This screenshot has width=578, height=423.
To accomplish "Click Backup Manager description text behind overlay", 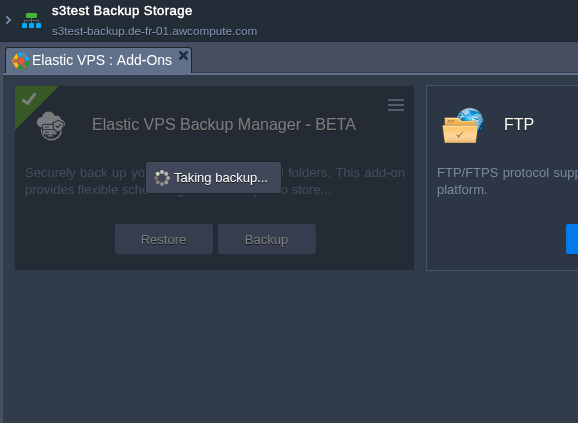I will tap(215, 181).
